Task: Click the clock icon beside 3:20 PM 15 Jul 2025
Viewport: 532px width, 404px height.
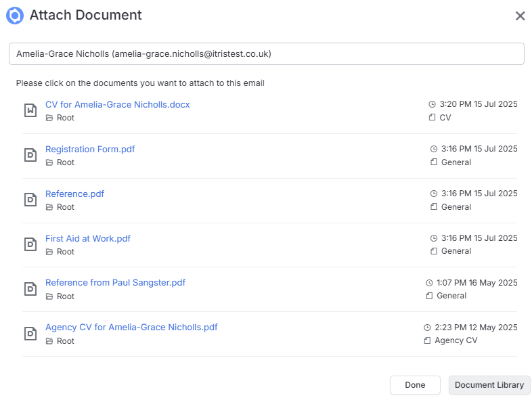Action: (x=432, y=104)
